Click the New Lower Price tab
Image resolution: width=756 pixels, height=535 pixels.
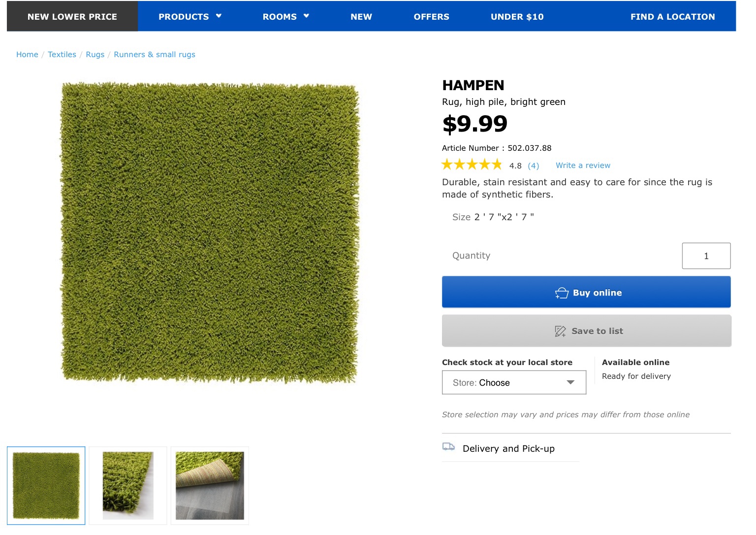(x=72, y=17)
